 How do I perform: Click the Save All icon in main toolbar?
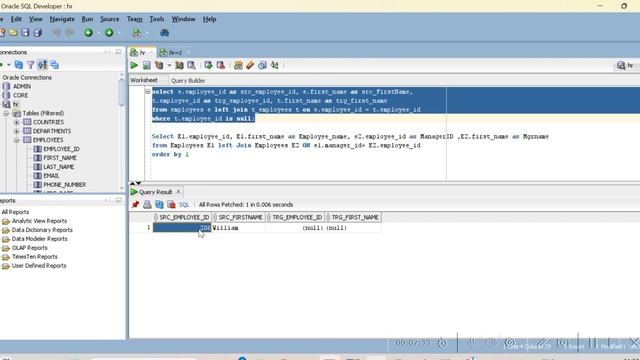point(38,33)
